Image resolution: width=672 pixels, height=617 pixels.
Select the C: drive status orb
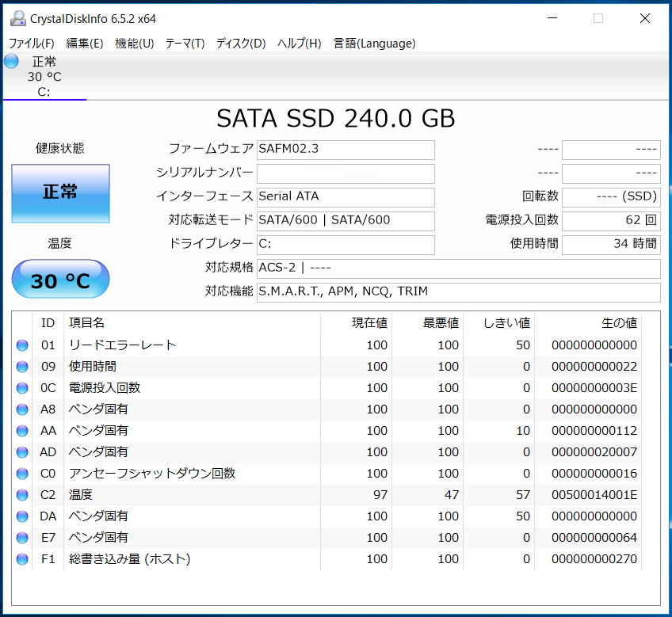click(x=12, y=61)
